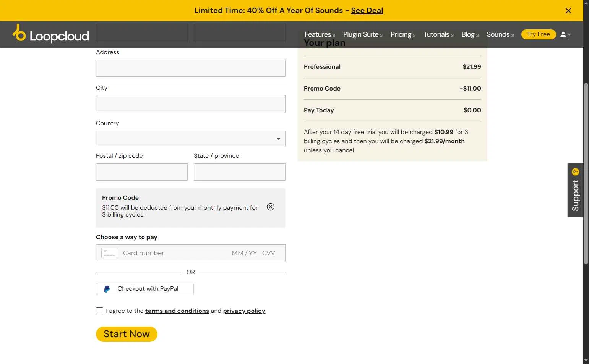Expand the Tutorials menu
This screenshot has width=589, height=364.
click(x=438, y=34)
